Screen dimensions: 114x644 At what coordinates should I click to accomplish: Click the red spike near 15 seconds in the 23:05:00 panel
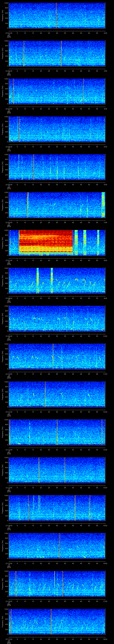click(x=34, y=167)
